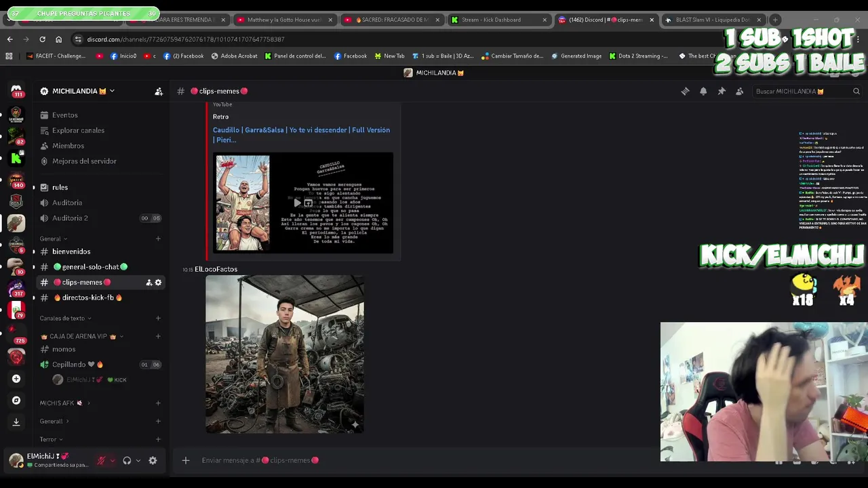Click the download apps icon in server list
The height and width of the screenshot is (488, 868).
point(16,422)
